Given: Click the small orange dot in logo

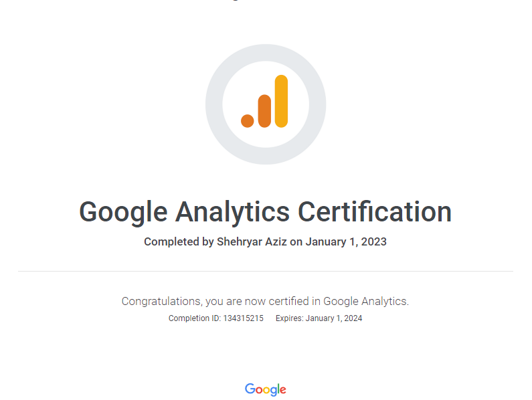Looking at the screenshot, I should tap(248, 120).
